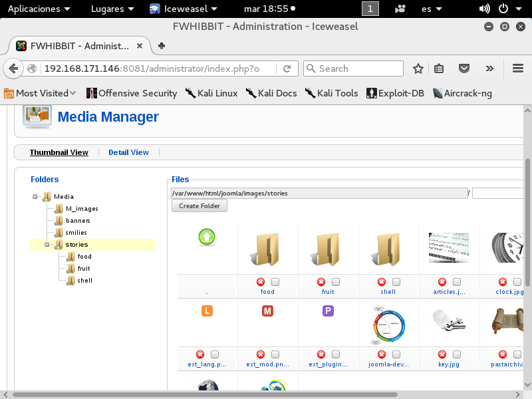Select the ext_lang.p... checkbox
532x399 pixels.
(x=215, y=354)
